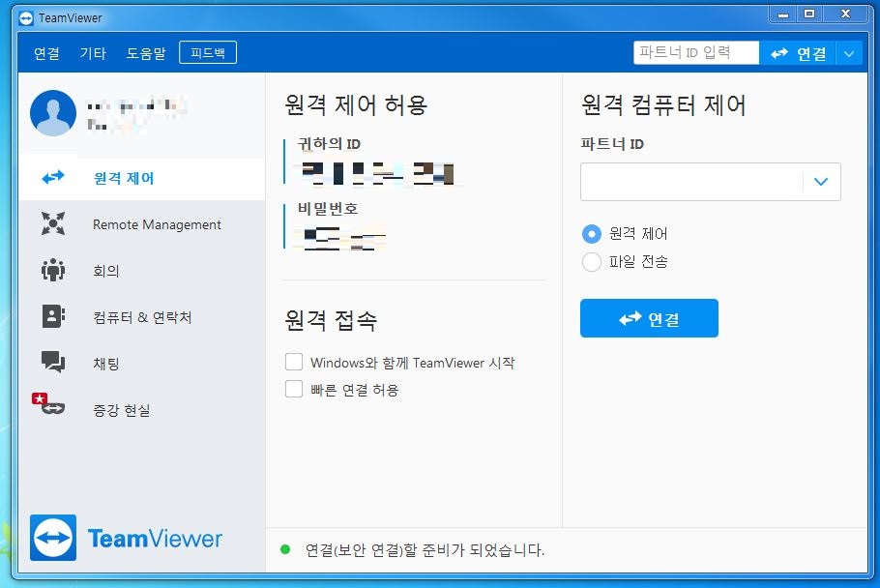Open the 컴퓨터 & 연락처 contacts book icon
The width and height of the screenshot is (880, 588).
pyautogui.click(x=53, y=316)
